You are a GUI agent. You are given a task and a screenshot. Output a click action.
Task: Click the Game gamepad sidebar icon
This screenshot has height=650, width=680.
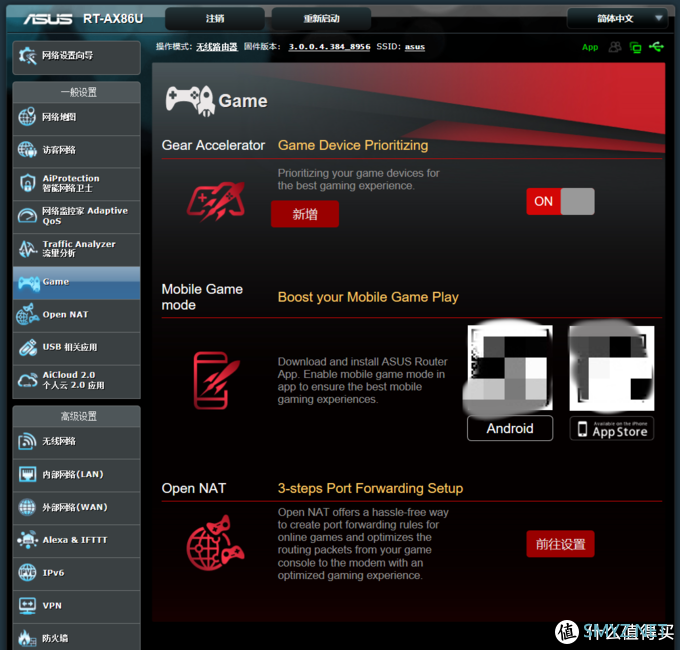pyautogui.click(x=28, y=283)
